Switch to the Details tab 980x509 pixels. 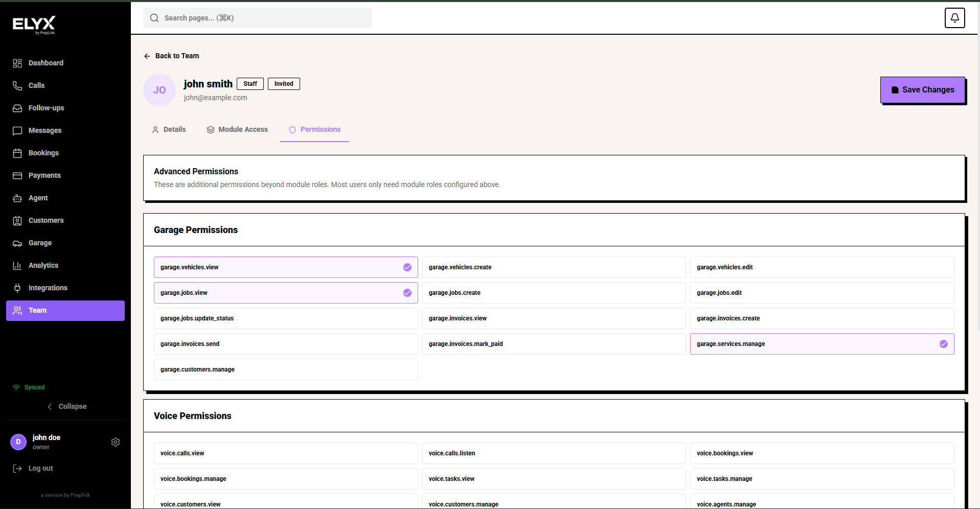tap(169, 130)
